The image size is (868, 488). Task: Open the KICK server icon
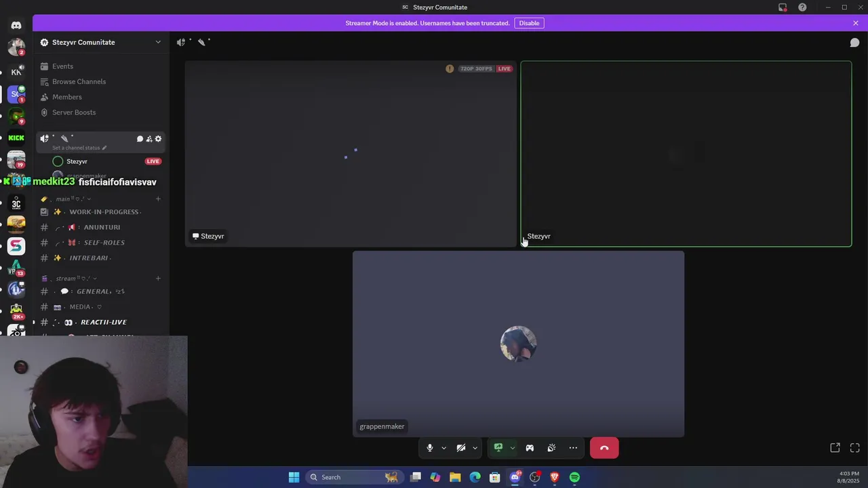(16, 138)
